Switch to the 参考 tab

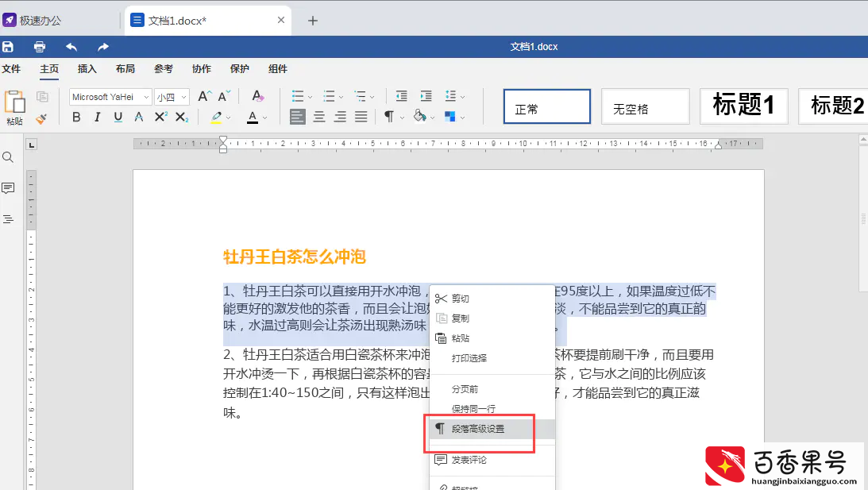click(x=164, y=68)
